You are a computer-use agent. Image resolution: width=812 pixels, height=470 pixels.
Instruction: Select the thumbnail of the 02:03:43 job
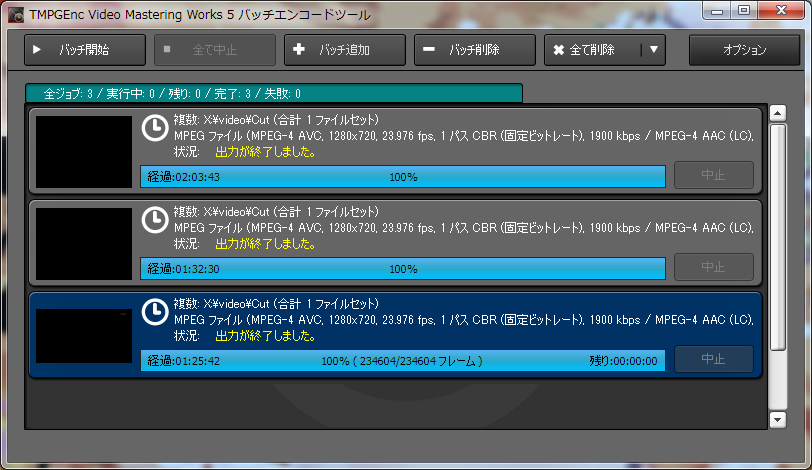[x=84, y=152]
